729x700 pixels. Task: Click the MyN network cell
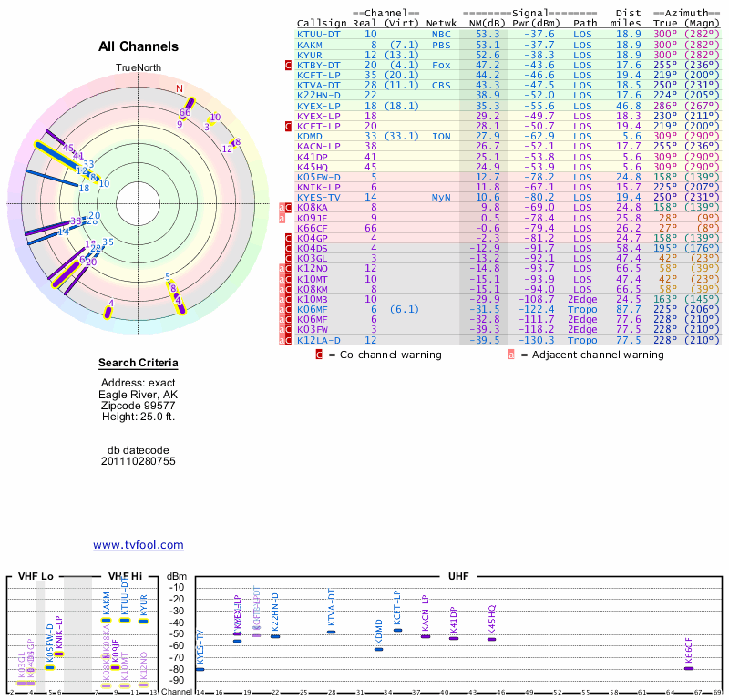click(x=441, y=197)
